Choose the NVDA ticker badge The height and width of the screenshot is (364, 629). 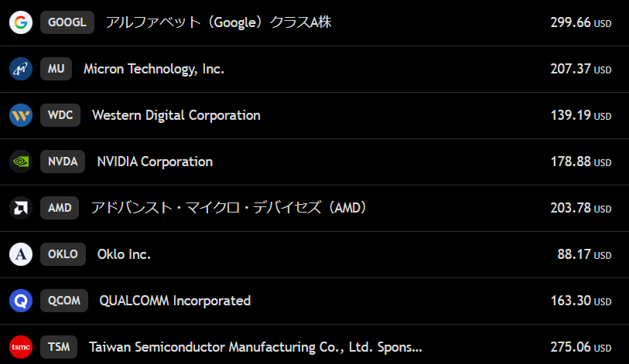(x=63, y=162)
